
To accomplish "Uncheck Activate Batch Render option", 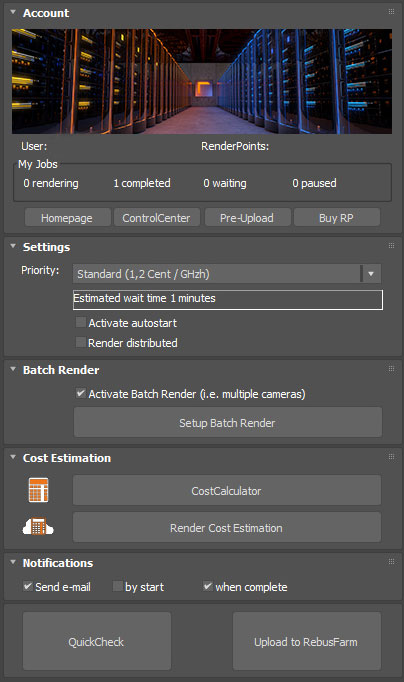I will click(80, 393).
